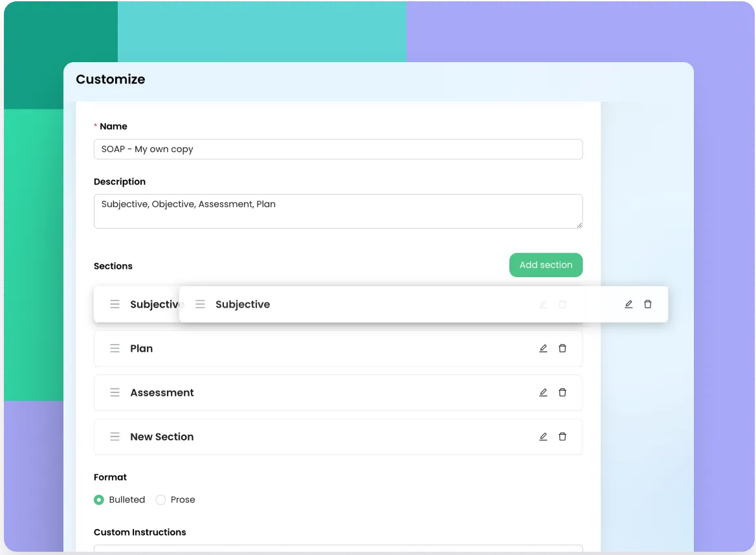Edit the Assessment section
This screenshot has width=756, height=555.
point(543,392)
